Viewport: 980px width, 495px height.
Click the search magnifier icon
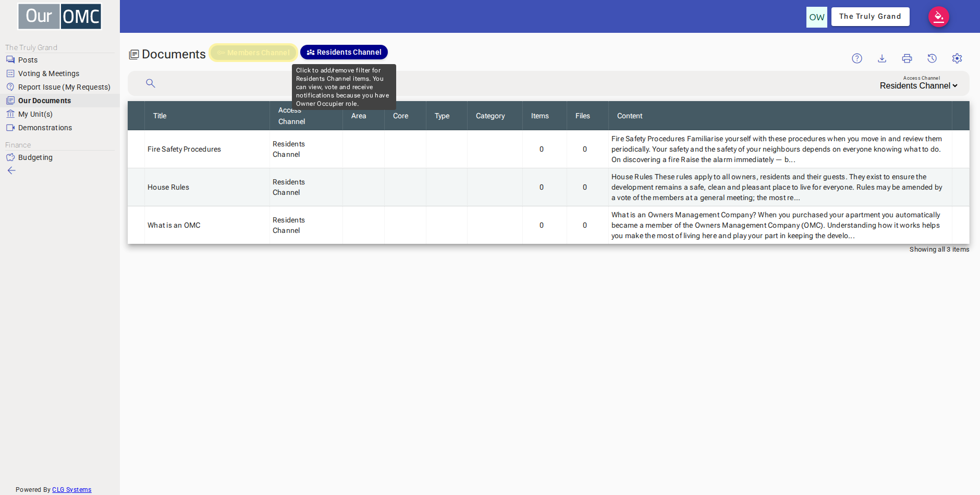click(151, 83)
